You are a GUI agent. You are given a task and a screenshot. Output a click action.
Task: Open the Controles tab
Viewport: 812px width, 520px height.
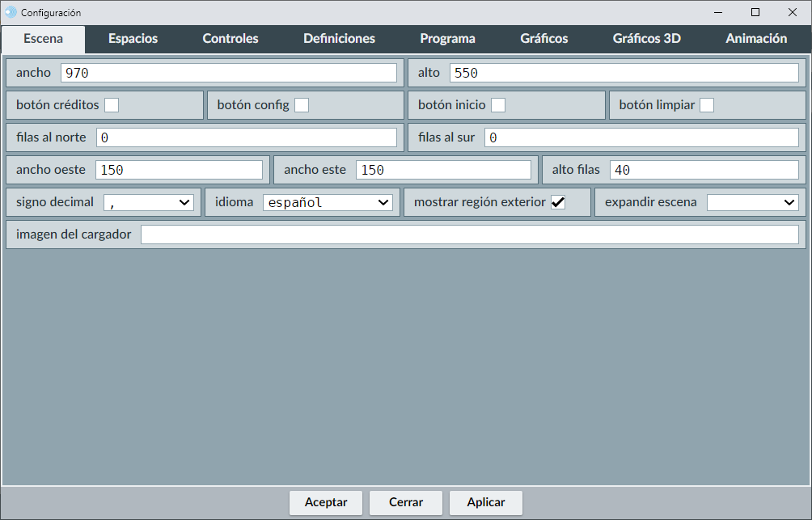tap(230, 39)
